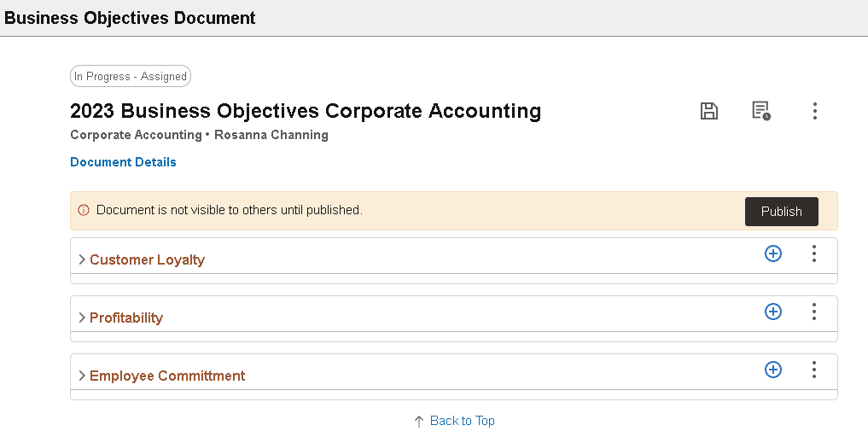Viewport: 868px width, 437px height.
Task: Open Employee Committment section actions menu
Action: coord(814,370)
